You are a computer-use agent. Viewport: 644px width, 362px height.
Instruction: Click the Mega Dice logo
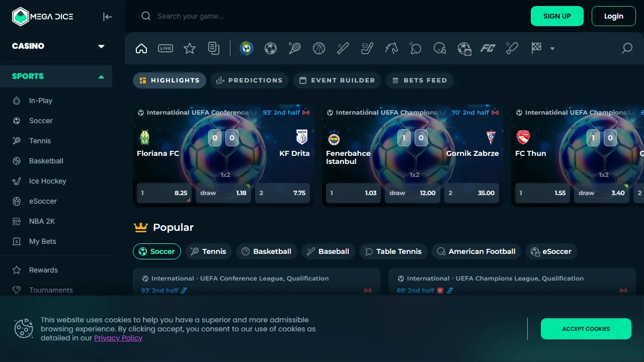(43, 17)
